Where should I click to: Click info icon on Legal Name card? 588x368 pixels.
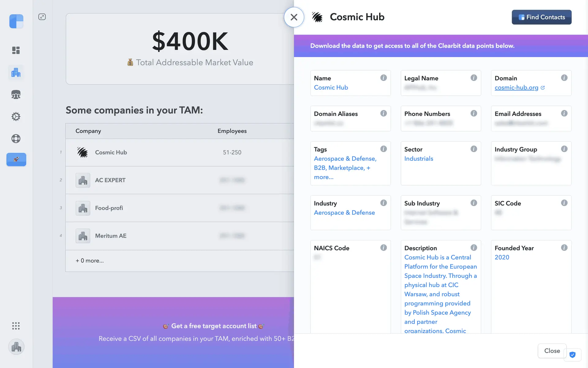(x=473, y=78)
